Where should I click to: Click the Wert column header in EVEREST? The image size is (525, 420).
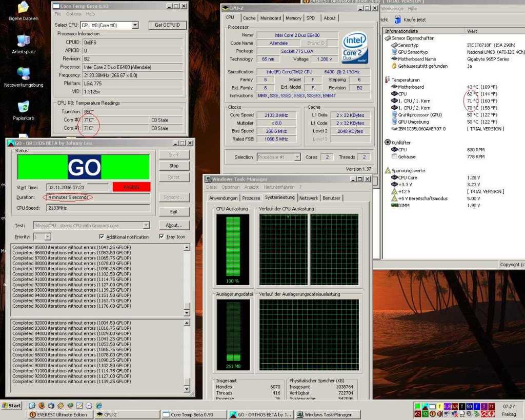coord(494,31)
